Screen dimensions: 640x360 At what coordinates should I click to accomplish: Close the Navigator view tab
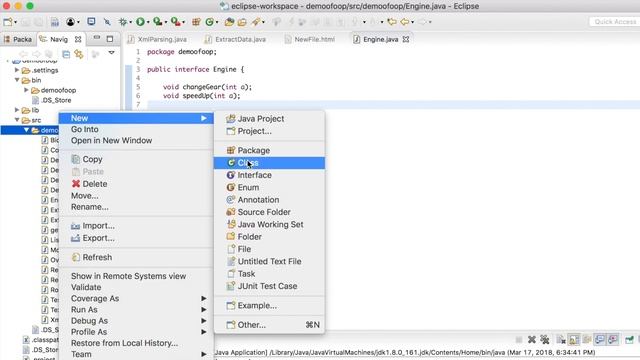tap(78, 39)
